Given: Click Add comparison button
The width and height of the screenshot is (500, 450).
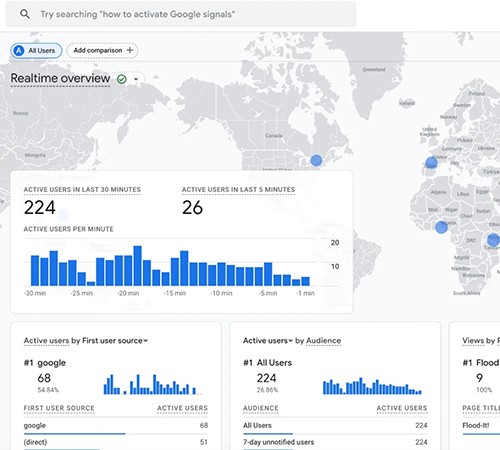Looking at the screenshot, I should point(102,51).
